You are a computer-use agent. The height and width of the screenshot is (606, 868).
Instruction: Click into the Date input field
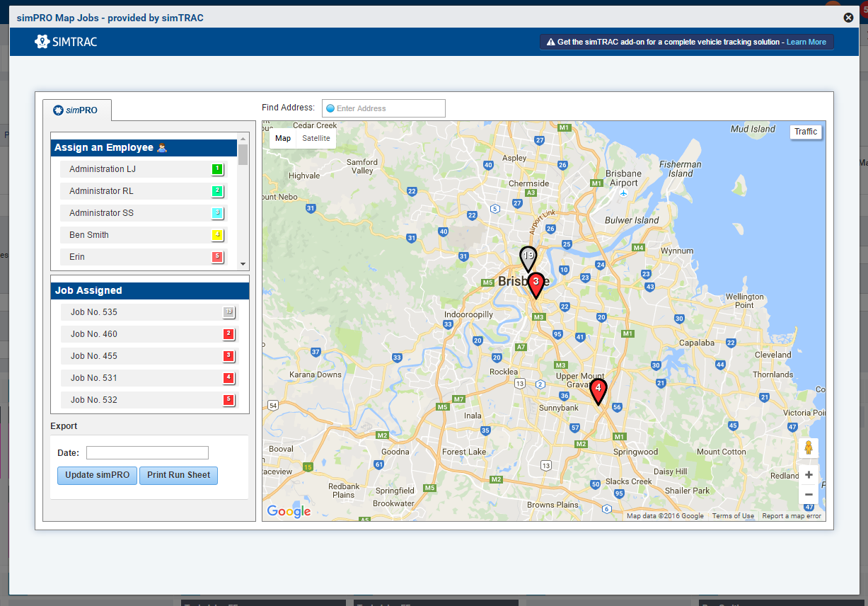tap(147, 453)
